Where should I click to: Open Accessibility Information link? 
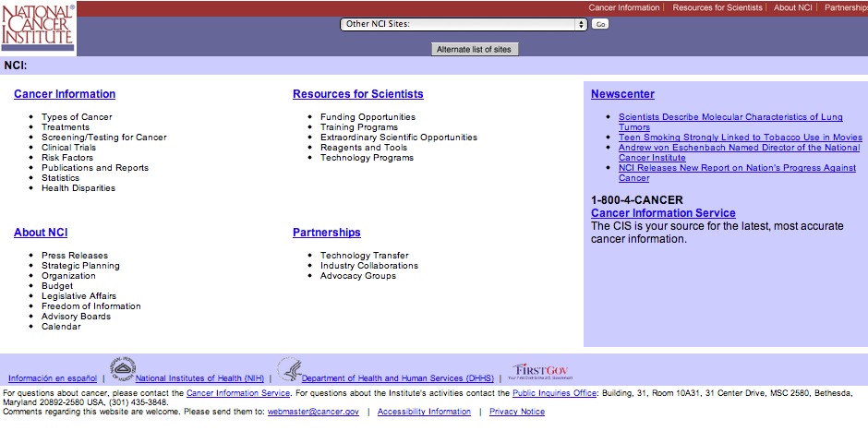[424, 412]
